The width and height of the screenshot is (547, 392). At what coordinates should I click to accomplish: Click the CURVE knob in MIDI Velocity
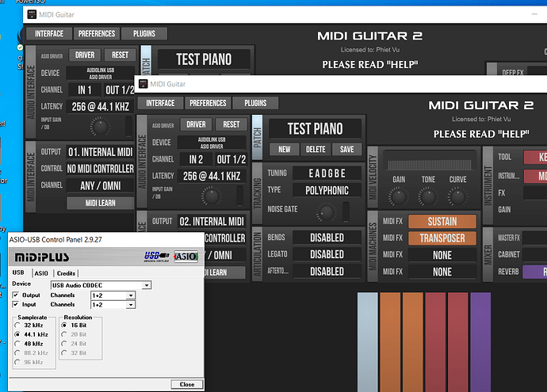point(457,197)
